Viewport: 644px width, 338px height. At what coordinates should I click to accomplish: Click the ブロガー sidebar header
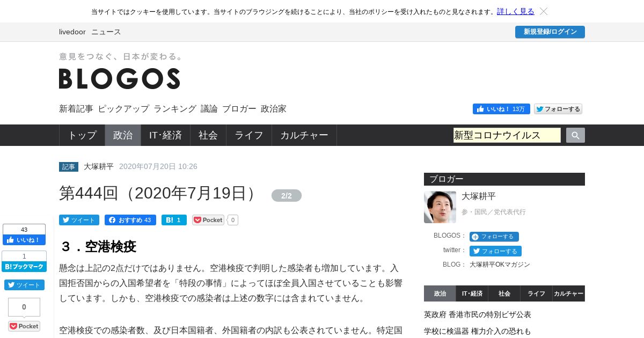504,179
